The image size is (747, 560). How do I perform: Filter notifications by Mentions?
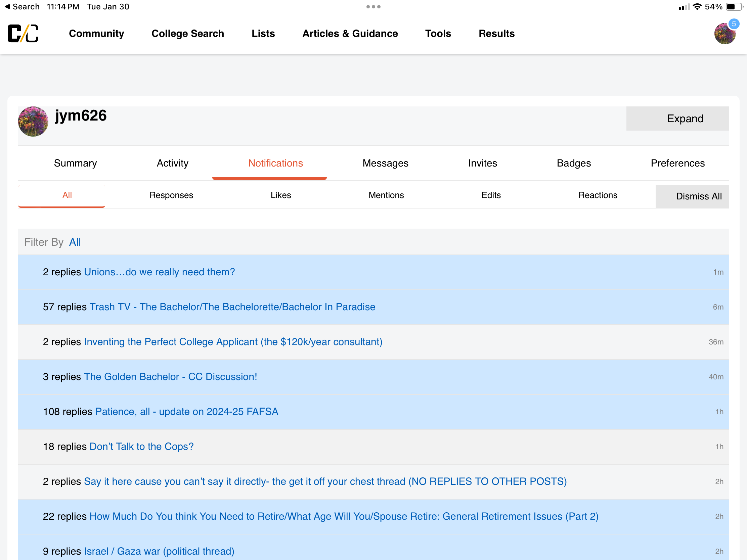[386, 195]
